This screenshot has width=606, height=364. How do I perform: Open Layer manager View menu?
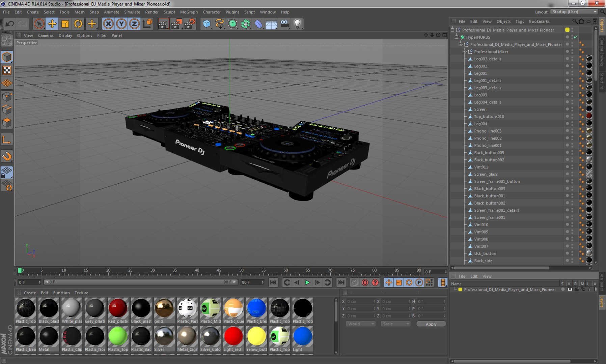(x=487, y=276)
